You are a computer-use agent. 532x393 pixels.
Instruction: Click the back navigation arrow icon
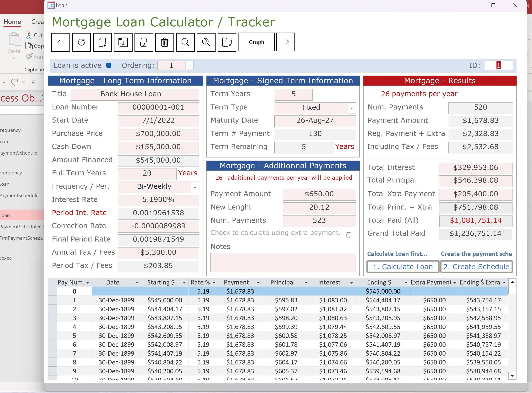61,42
